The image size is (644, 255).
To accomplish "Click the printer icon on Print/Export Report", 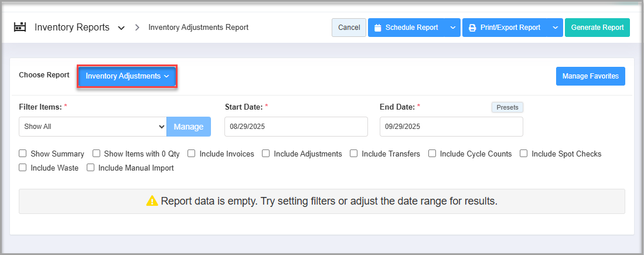I will click(472, 28).
